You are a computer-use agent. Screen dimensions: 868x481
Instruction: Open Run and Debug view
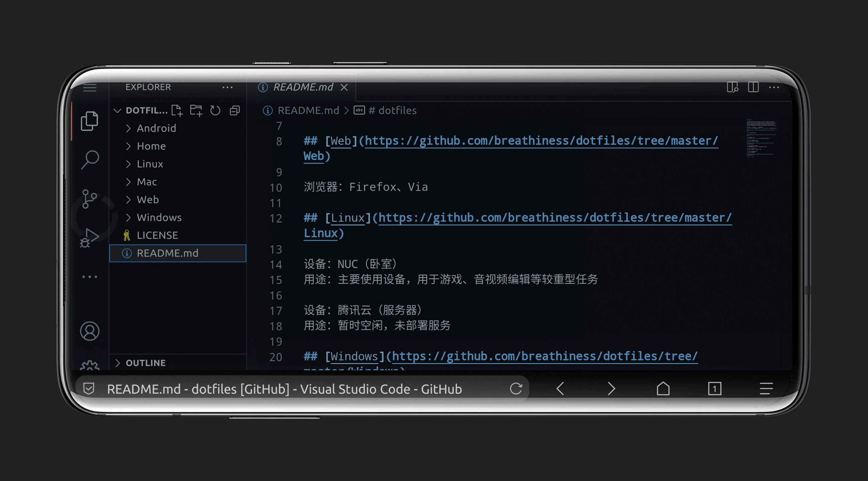point(89,237)
